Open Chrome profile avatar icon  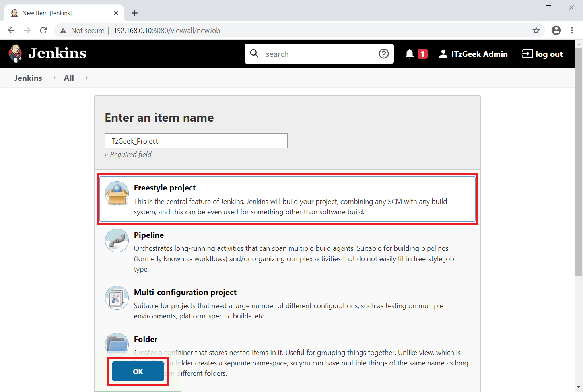pos(556,30)
